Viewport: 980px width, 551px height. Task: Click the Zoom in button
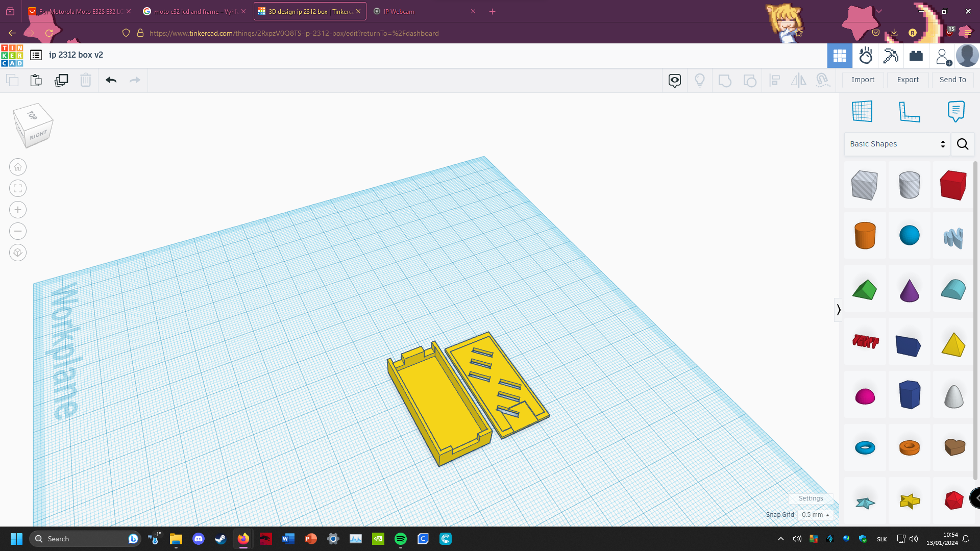[18, 210]
